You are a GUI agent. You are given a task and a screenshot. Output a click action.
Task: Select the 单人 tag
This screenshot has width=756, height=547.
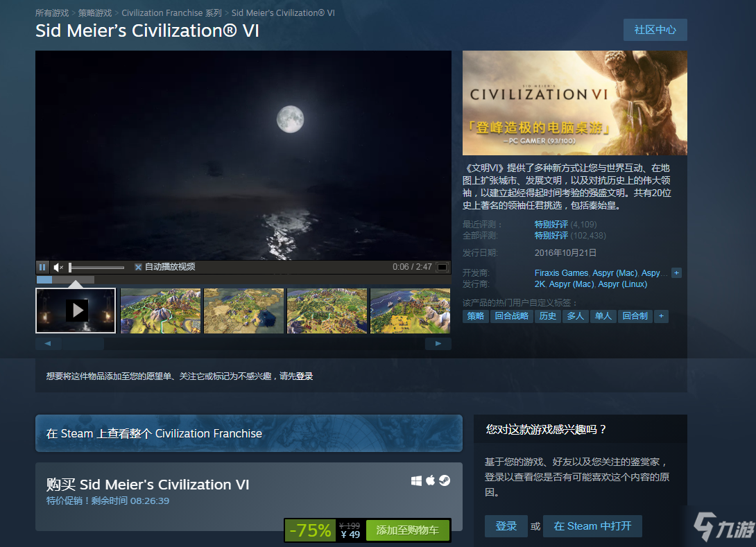click(603, 316)
